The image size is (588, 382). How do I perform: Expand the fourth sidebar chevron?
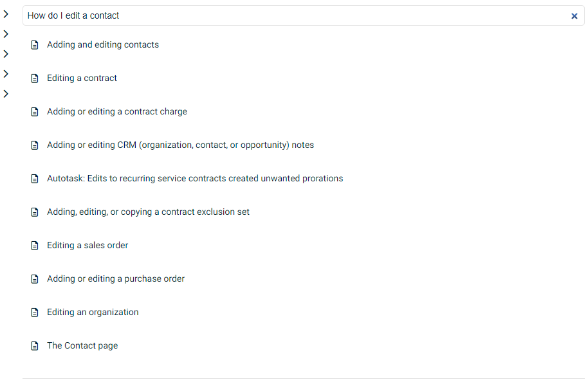coord(6,74)
